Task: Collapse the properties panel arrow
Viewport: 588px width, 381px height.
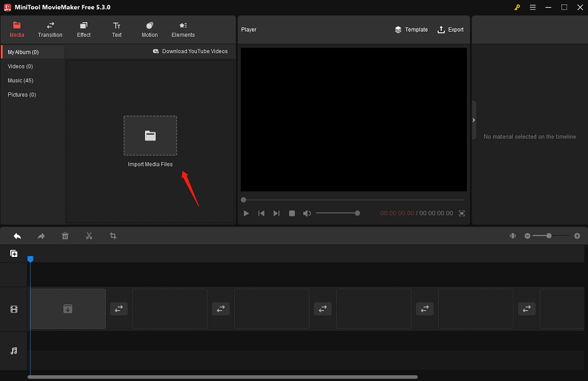Action: pyautogui.click(x=473, y=120)
